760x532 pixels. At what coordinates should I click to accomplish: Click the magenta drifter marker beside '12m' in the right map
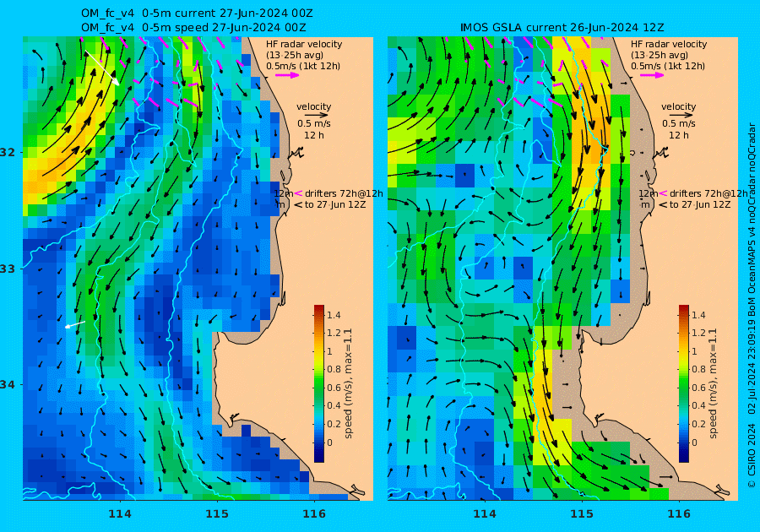click(x=663, y=193)
